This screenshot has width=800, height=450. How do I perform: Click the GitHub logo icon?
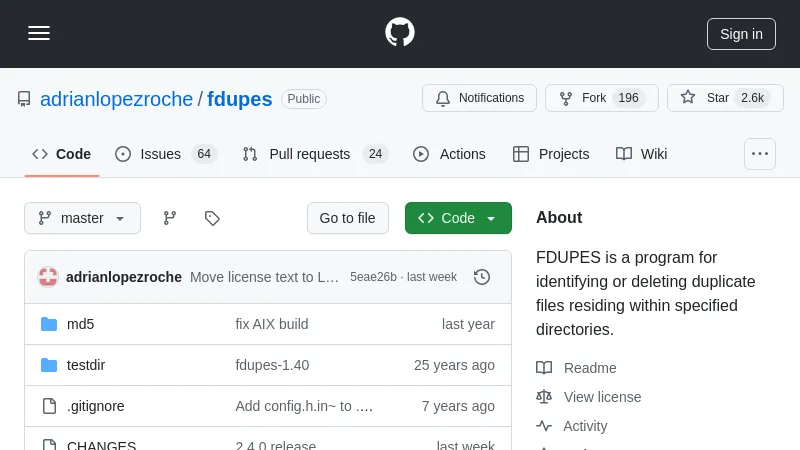(400, 33)
